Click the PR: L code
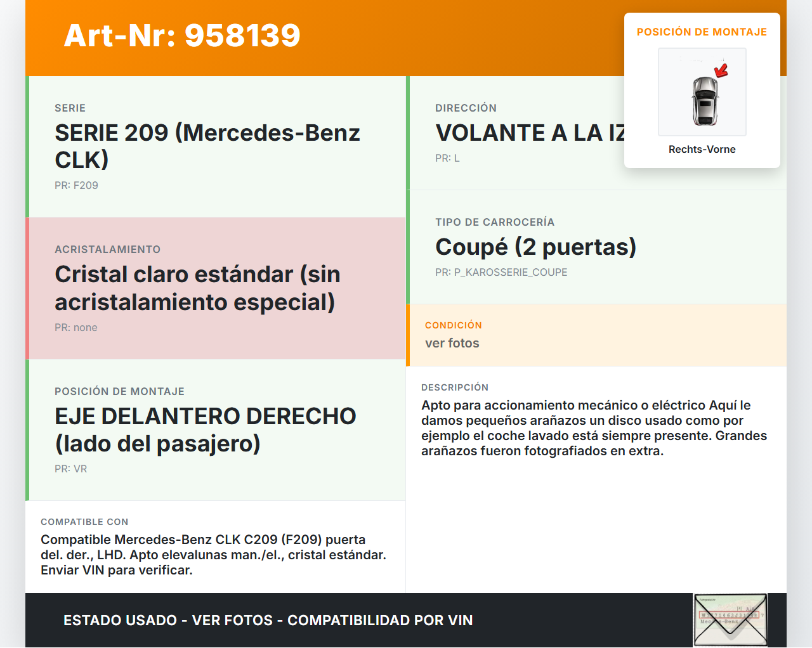812x648 pixels. [x=447, y=158]
